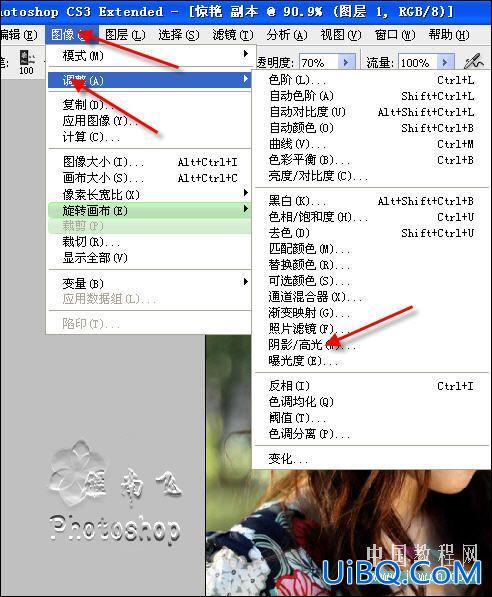This screenshot has width=492, height=597.
Task: Click the brush preset picker showing 100
Action: 27,62
